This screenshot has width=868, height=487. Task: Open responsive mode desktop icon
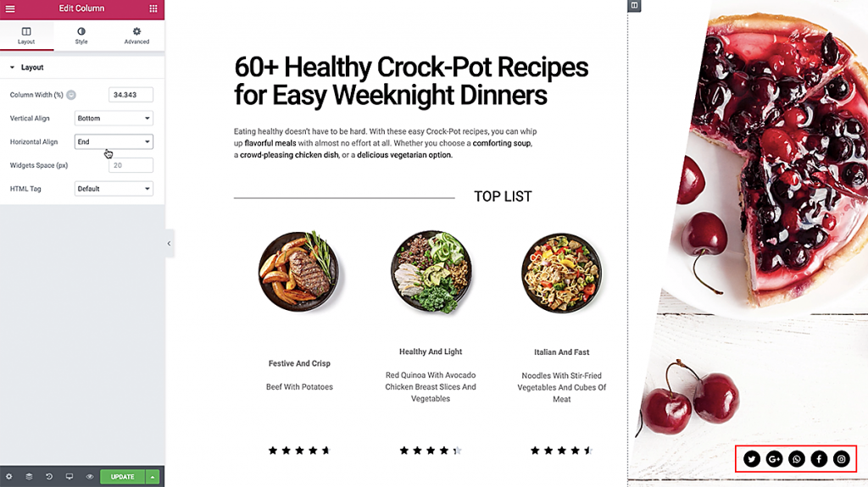(70, 477)
